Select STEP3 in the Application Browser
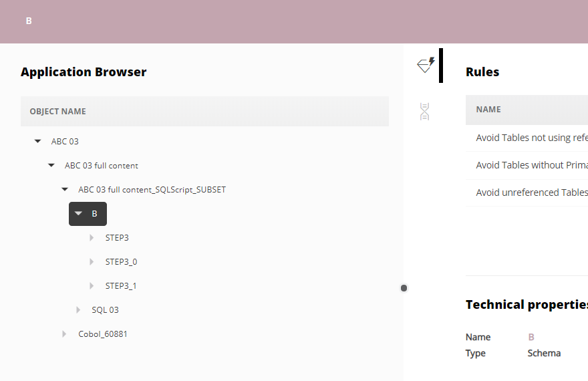This screenshot has width=588, height=381. (117, 238)
